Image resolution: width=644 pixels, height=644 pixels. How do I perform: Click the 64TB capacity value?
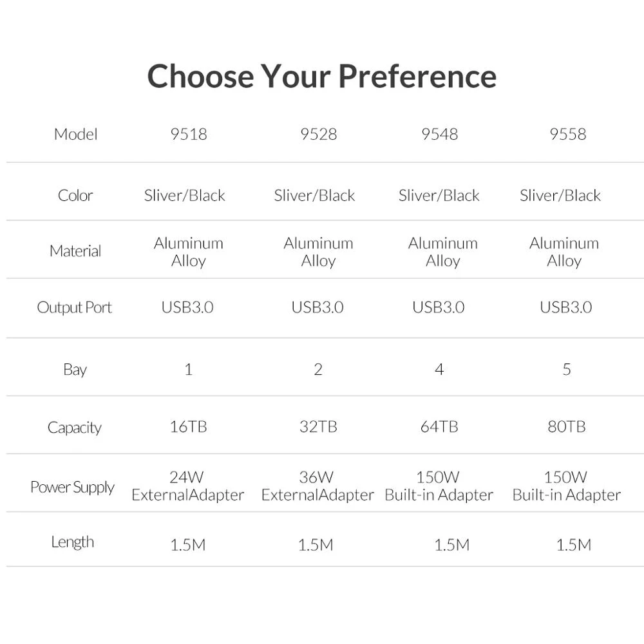click(439, 426)
